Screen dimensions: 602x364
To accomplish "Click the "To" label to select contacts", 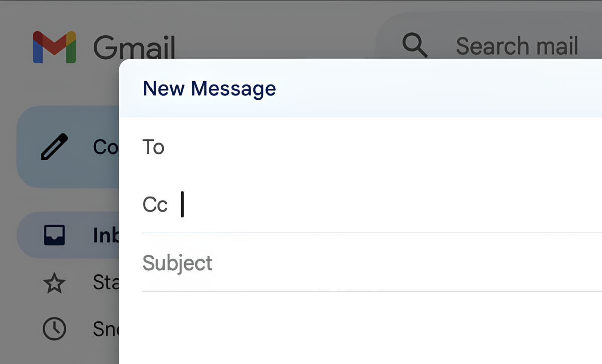I will 154,147.
